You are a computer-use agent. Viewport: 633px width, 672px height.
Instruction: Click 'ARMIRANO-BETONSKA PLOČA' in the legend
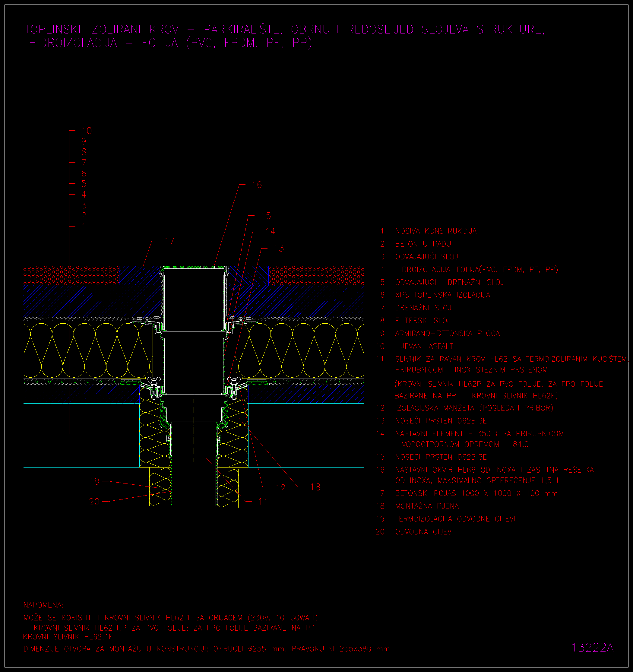click(448, 333)
